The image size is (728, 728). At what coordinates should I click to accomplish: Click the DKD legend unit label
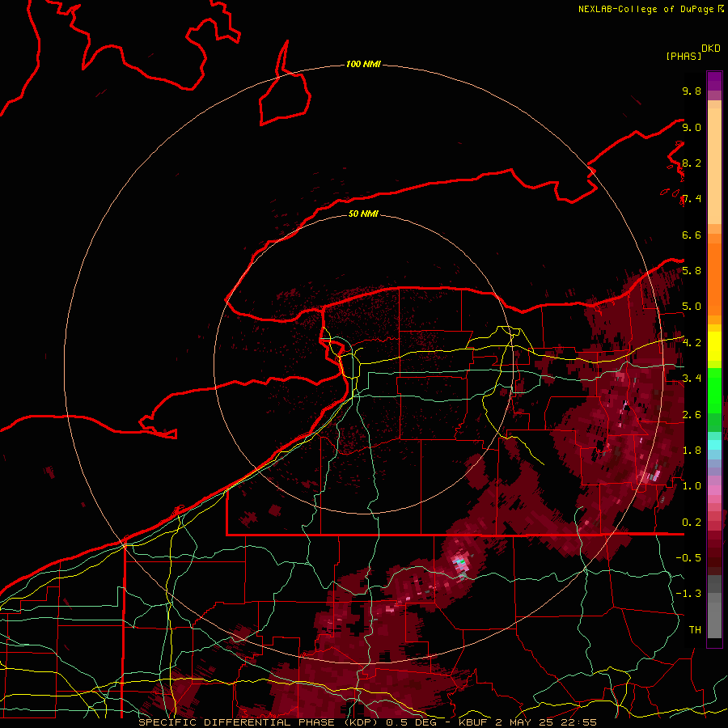point(711,49)
